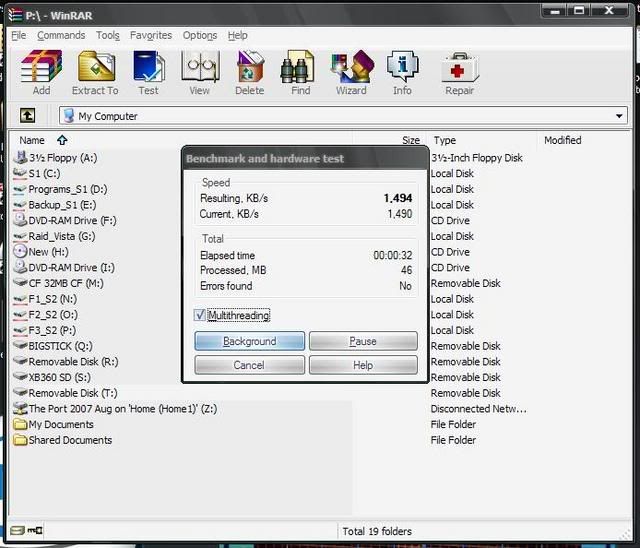Image resolution: width=640 pixels, height=548 pixels.
Task: Click the Elapsed time value 00:00:32
Action: coord(393,255)
